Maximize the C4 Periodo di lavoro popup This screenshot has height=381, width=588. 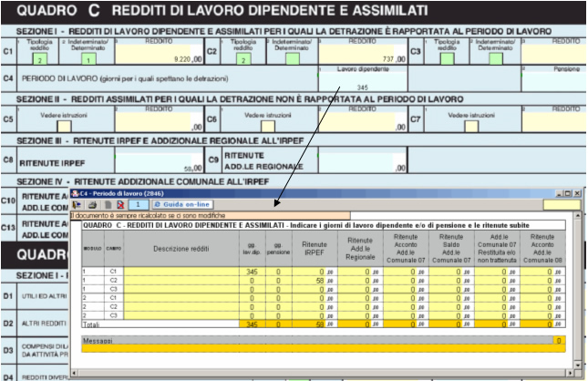(x=567, y=194)
